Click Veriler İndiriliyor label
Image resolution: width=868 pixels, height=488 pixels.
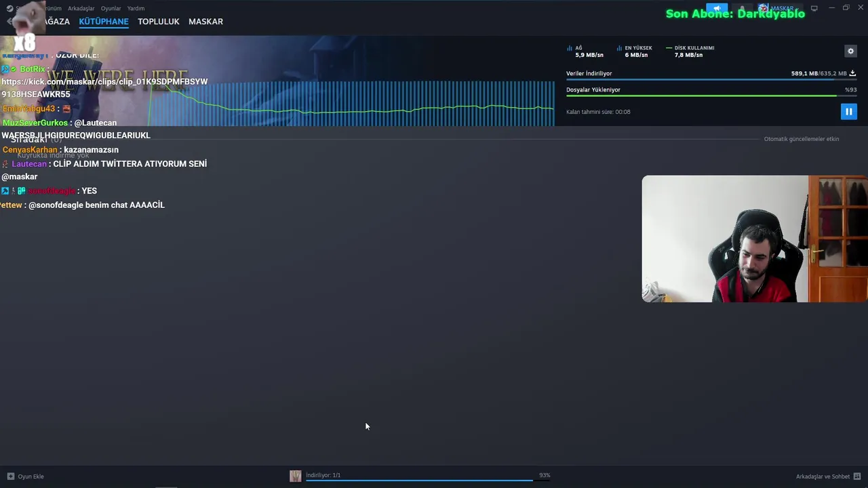pos(589,73)
